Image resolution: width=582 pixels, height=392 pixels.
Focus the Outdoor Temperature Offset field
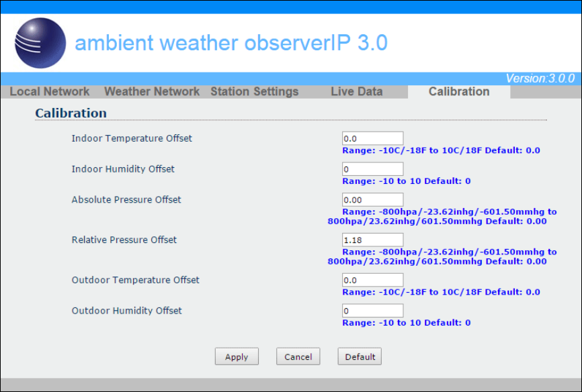click(x=373, y=280)
